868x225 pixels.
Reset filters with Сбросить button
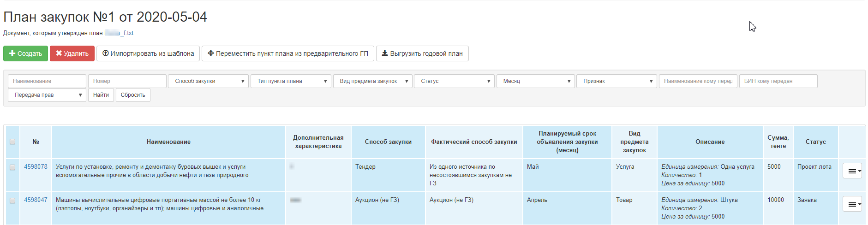pyautogui.click(x=133, y=95)
